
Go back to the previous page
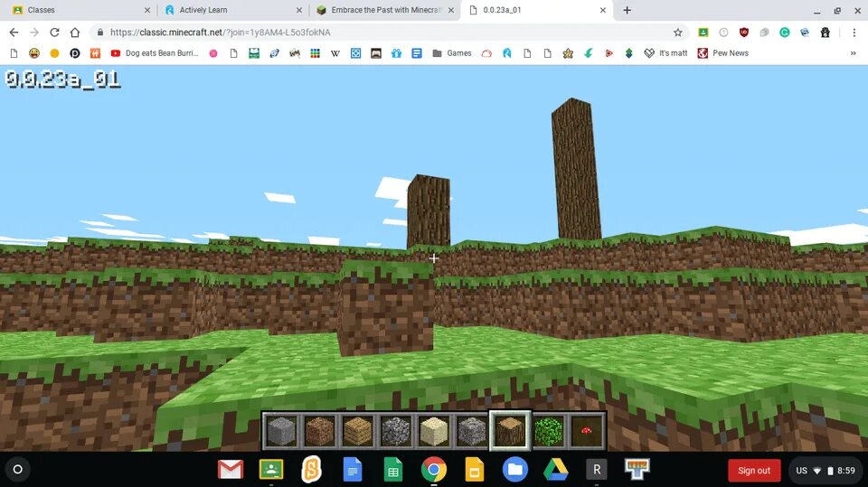14,33
